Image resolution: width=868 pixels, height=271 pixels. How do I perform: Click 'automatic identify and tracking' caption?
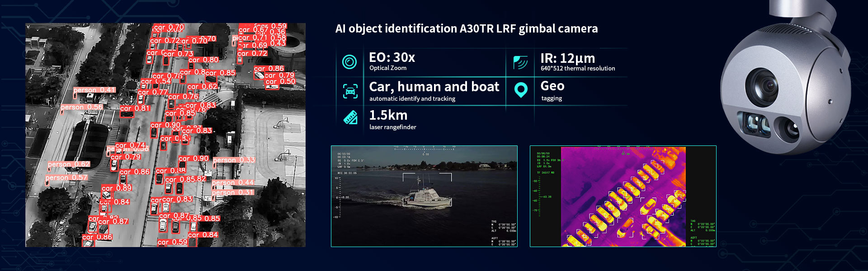(x=412, y=99)
